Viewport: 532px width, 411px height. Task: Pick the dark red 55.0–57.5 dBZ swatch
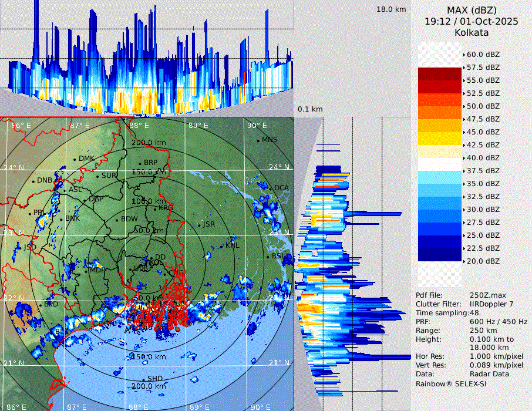(x=439, y=74)
